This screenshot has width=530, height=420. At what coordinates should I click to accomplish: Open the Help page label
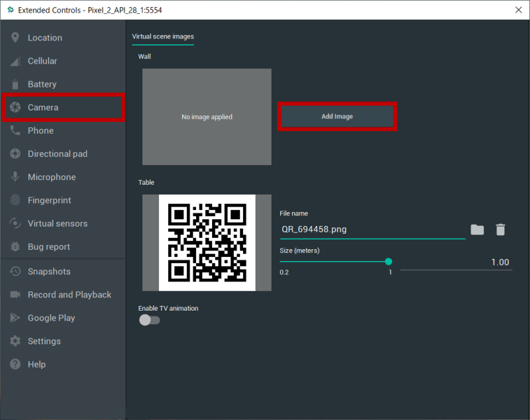pyautogui.click(x=36, y=365)
